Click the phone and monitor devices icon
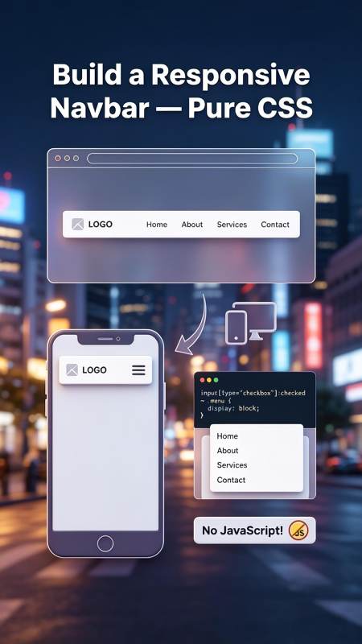362x644 pixels. coord(251,324)
